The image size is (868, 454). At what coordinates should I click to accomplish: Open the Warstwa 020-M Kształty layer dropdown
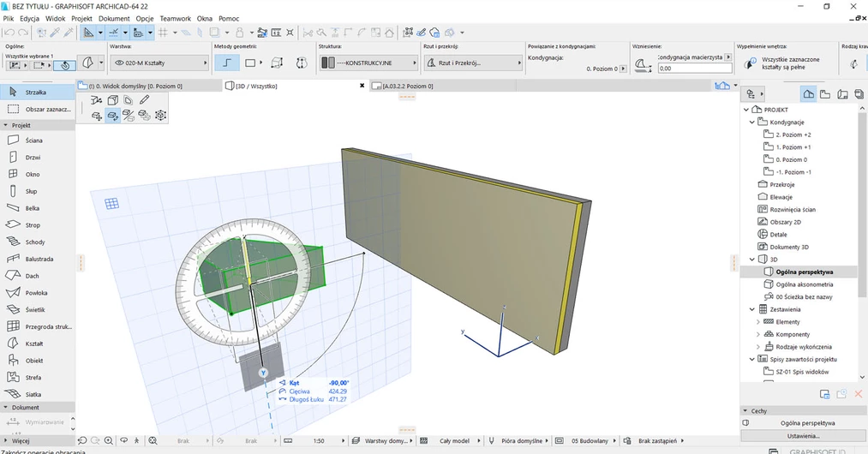159,63
